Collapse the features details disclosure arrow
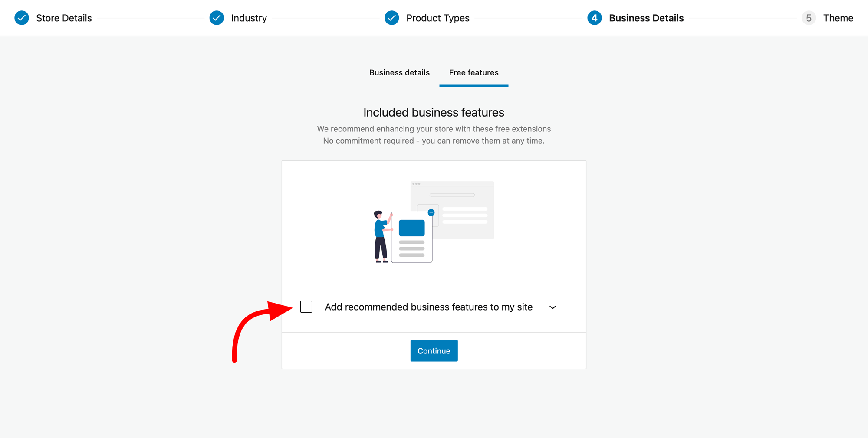Viewport: 868px width, 438px height. click(552, 307)
